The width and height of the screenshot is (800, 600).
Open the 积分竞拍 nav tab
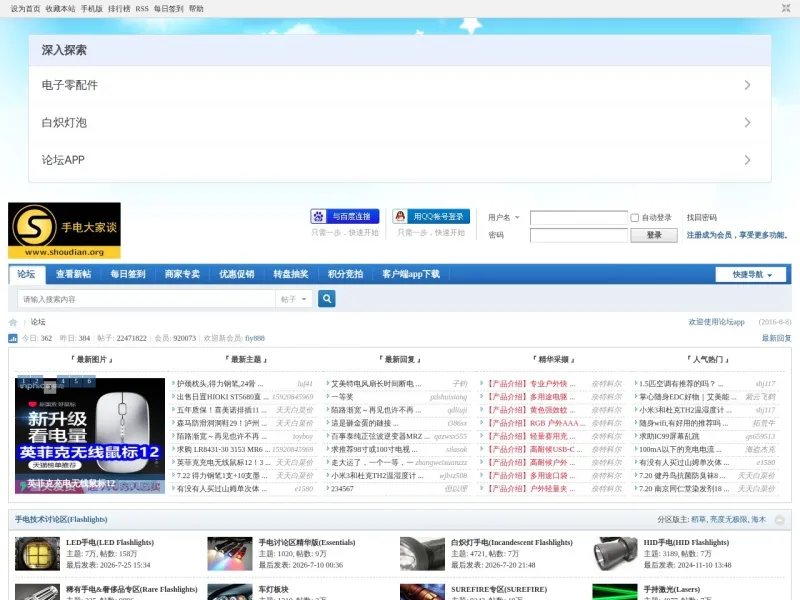point(345,274)
